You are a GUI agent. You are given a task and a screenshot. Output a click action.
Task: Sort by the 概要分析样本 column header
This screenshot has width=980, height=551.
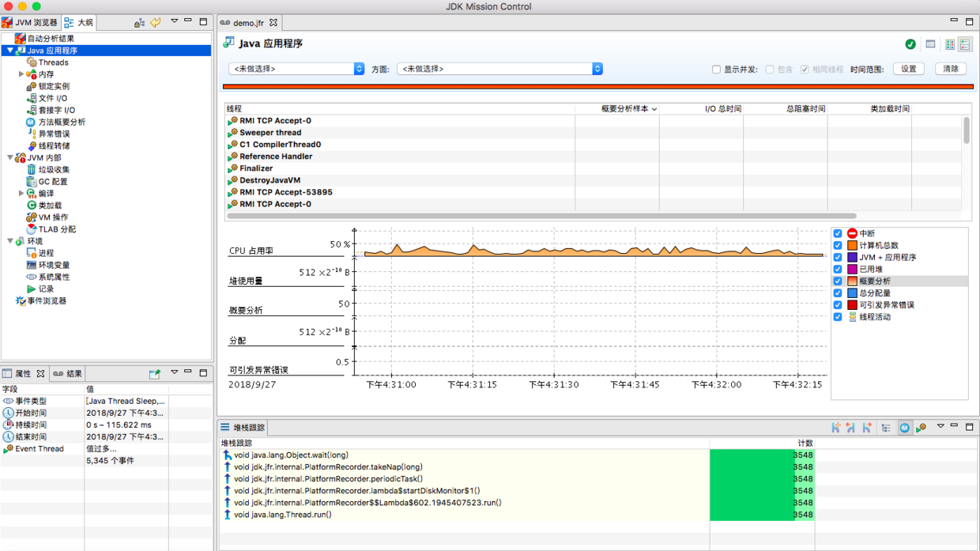click(x=616, y=108)
